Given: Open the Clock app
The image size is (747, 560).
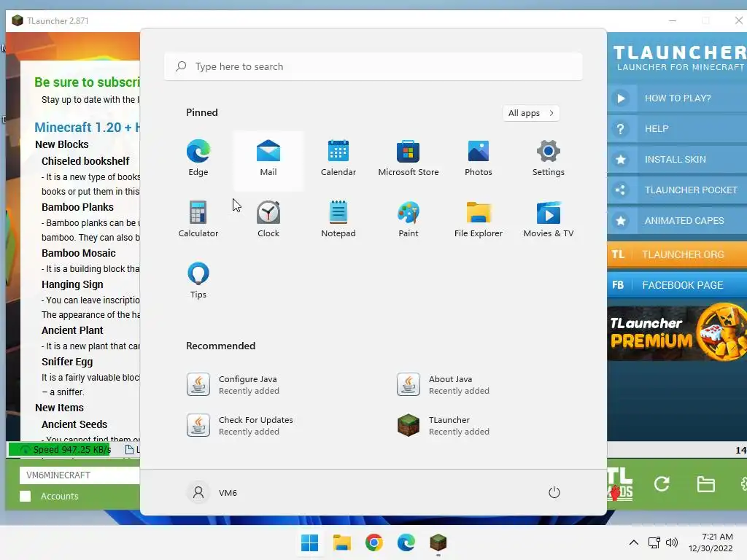Looking at the screenshot, I should tap(268, 219).
